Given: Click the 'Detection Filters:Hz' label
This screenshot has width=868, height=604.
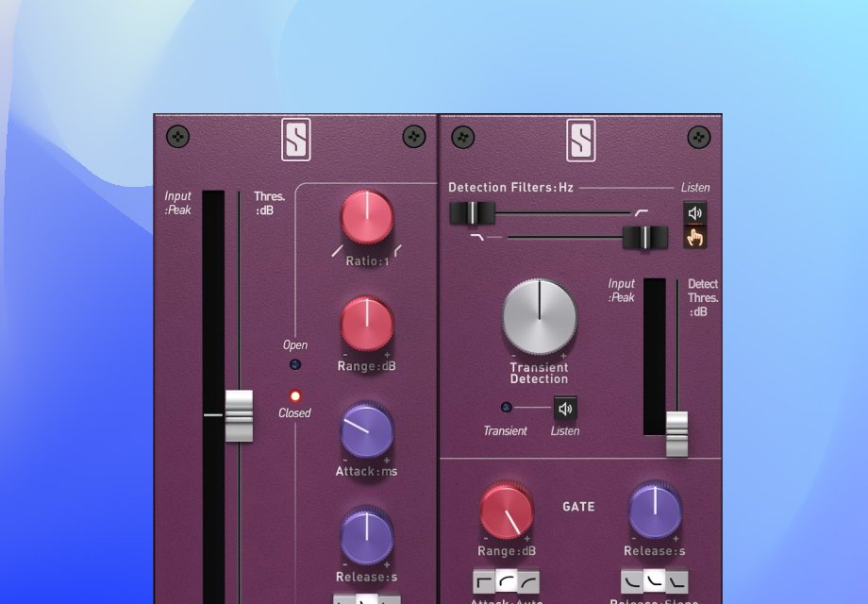Looking at the screenshot, I should coord(511,188).
